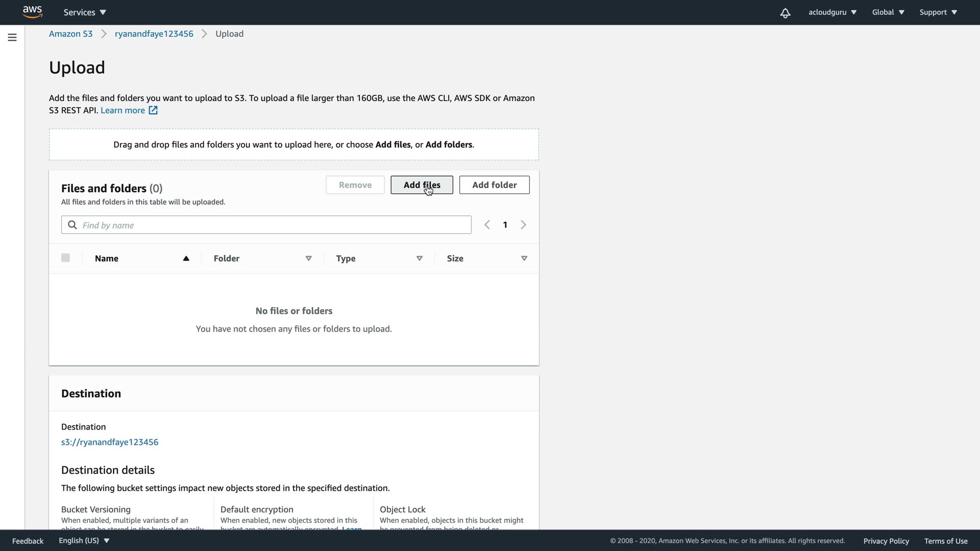Expand the Type column sort arrow
This screenshot has width=980, height=551.
click(420, 259)
